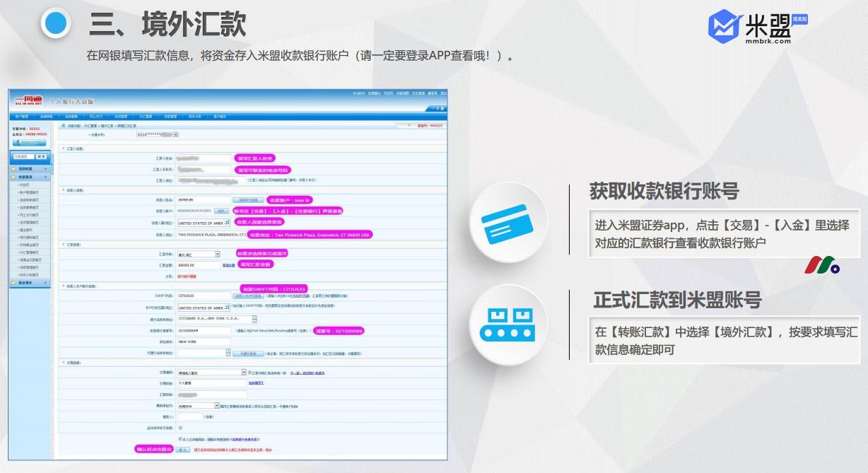The width and height of the screenshot is (868, 473).
Task: Click the submit button at form bottom
Action: (x=183, y=450)
